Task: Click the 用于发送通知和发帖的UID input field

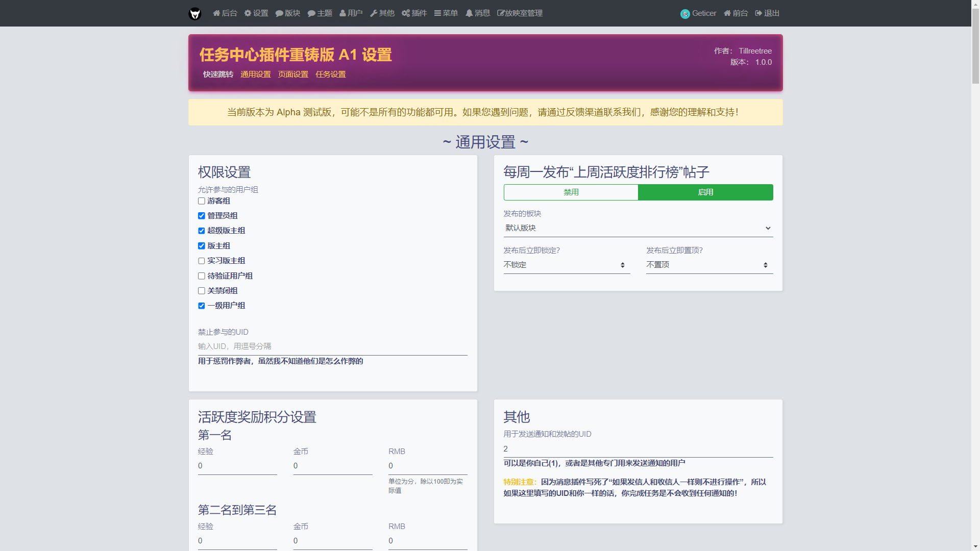Action: pyautogui.click(x=638, y=449)
